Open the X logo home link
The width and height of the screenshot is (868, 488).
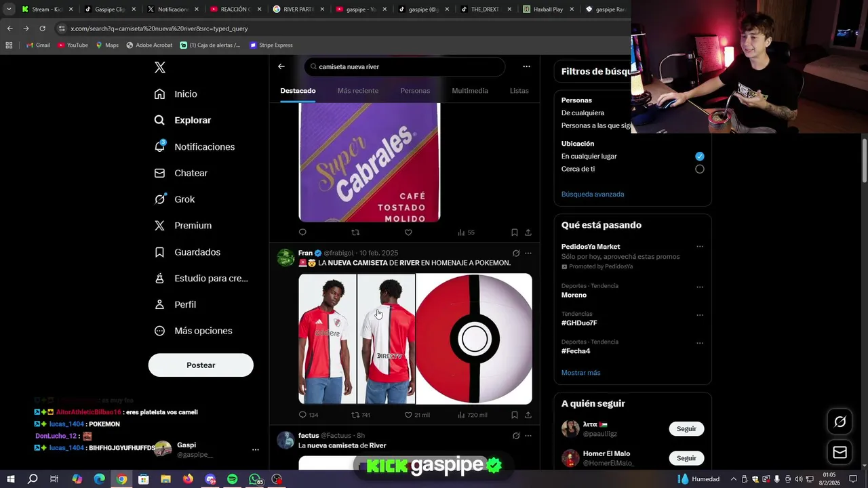coord(159,67)
